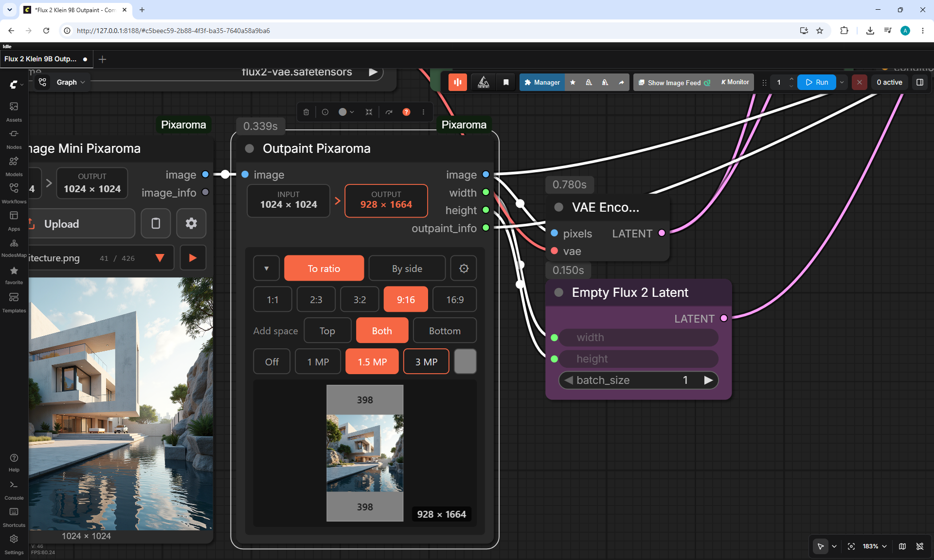This screenshot has height=560, width=934.
Task: Open the Workflows sidebar panel
Action: tap(14, 193)
